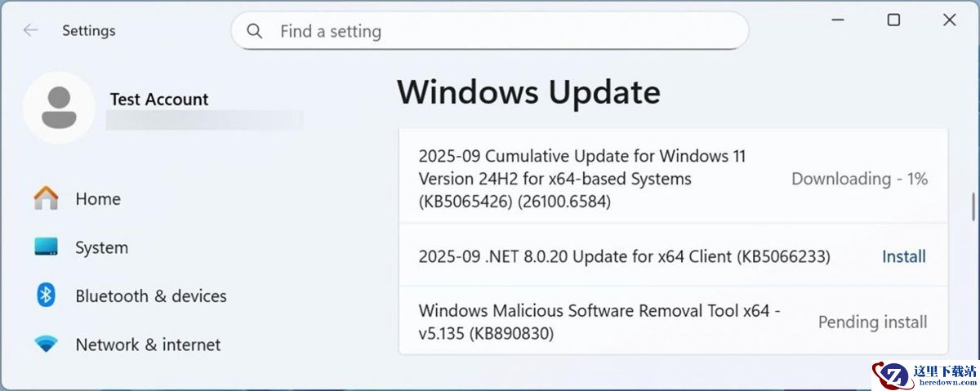Select the 2025-09 Cumulative Update entry
Screen dimensions: 980x391
coord(581,178)
